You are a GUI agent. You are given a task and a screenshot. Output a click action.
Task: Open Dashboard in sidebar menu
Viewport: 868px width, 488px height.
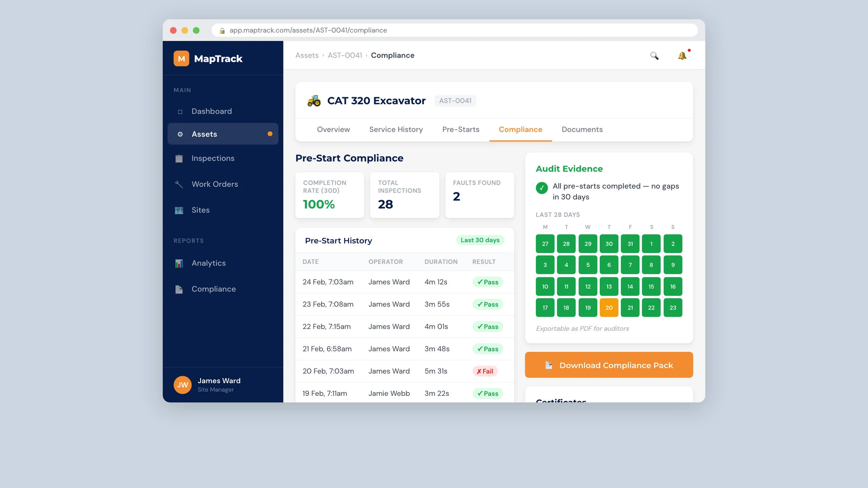pos(223,111)
